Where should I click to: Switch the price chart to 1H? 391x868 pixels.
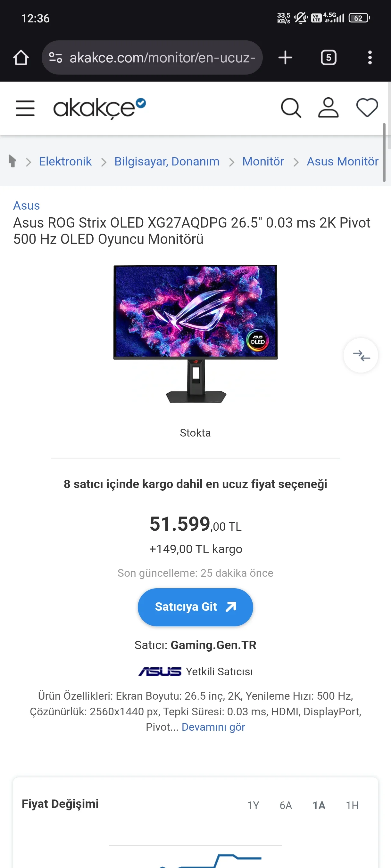point(352,805)
